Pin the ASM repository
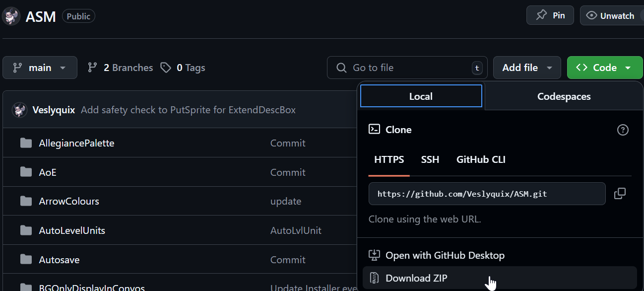 pyautogui.click(x=550, y=15)
